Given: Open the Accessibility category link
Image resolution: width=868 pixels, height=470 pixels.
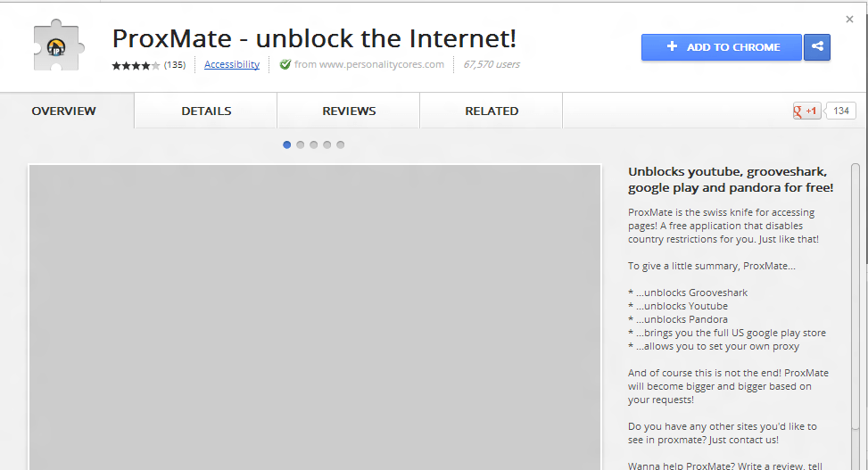Looking at the screenshot, I should click(232, 64).
